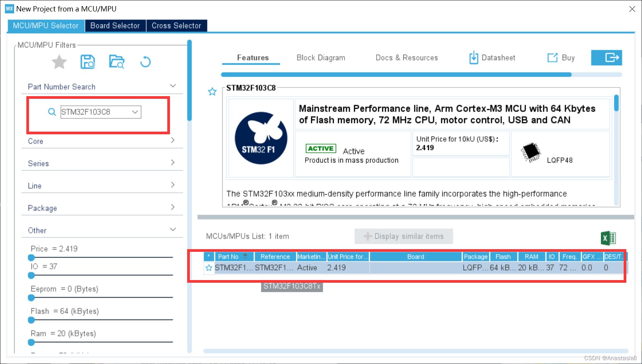Sort by the Marketing status column header
The width and height of the screenshot is (642, 364).
[311, 257]
